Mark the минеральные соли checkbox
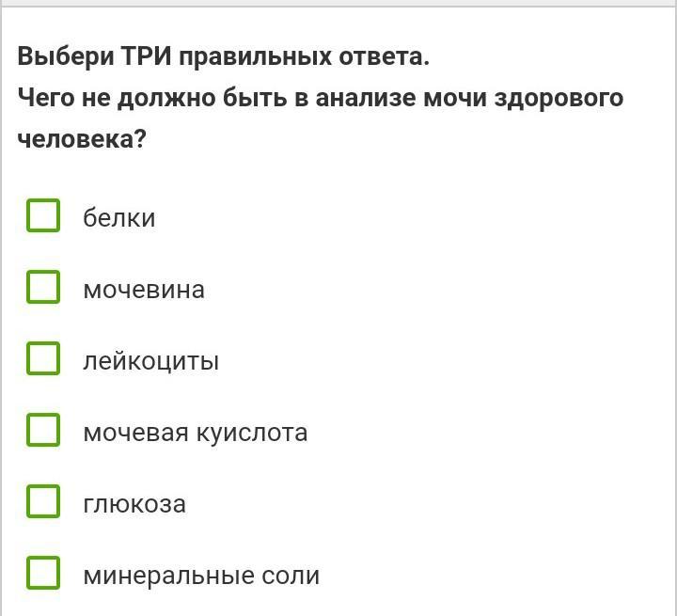 point(43,573)
